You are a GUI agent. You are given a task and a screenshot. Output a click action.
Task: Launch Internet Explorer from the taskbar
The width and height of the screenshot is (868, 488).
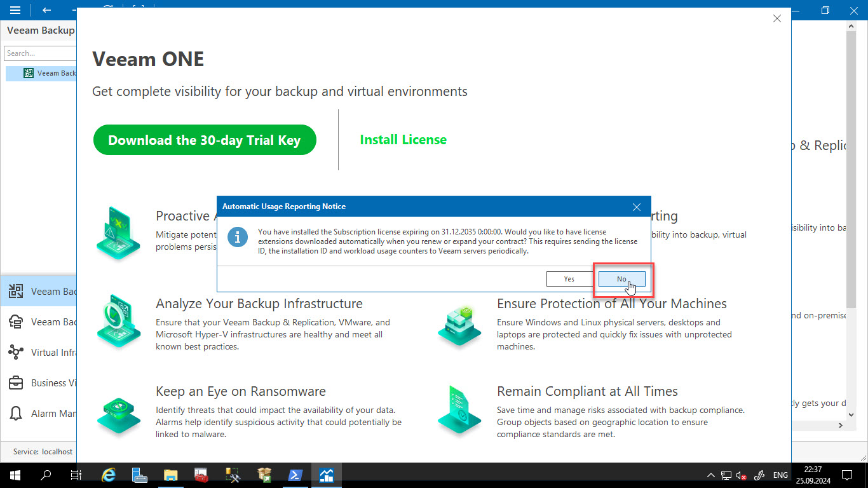(x=109, y=475)
